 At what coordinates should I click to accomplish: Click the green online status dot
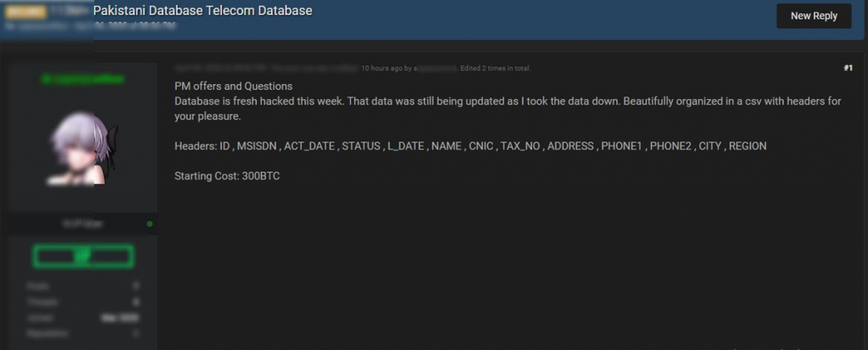click(x=150, y=224)
